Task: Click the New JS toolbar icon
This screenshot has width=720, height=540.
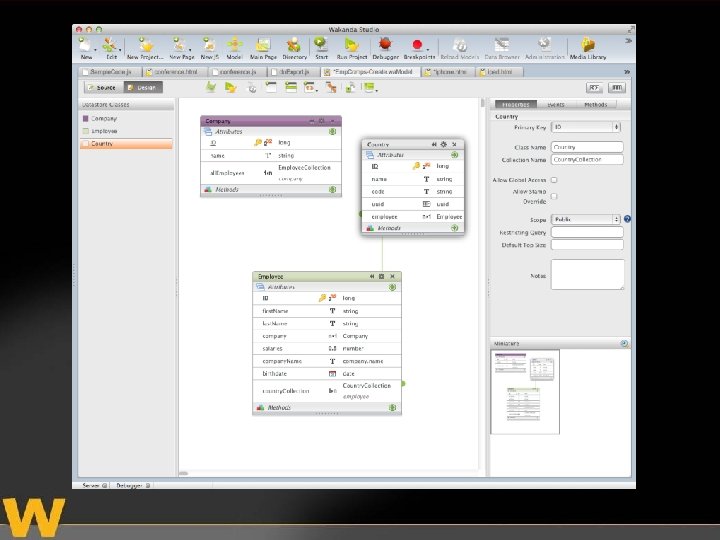Action: [209, 45]
